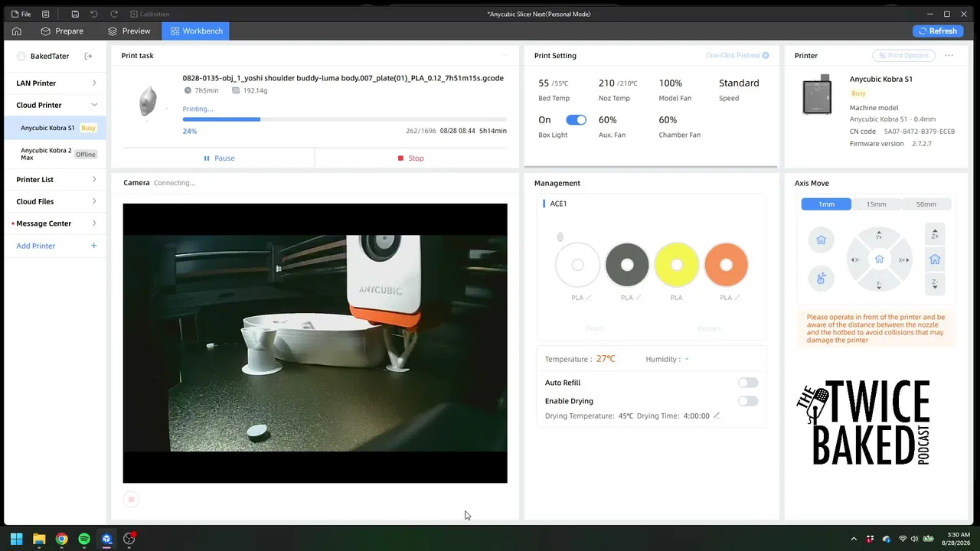
Task: Move the Y+ axis arrow
Action: point(879,235)
